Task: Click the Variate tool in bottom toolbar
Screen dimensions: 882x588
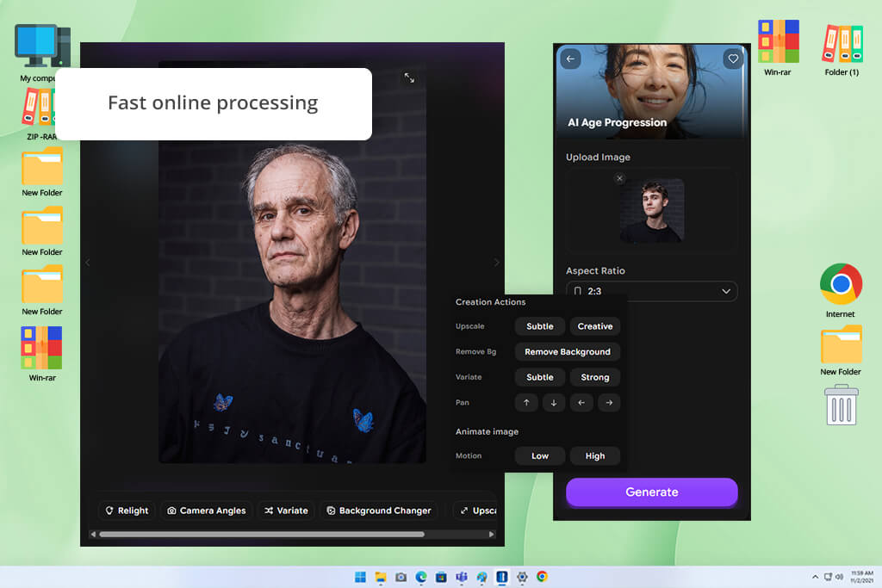Action: 286,511
